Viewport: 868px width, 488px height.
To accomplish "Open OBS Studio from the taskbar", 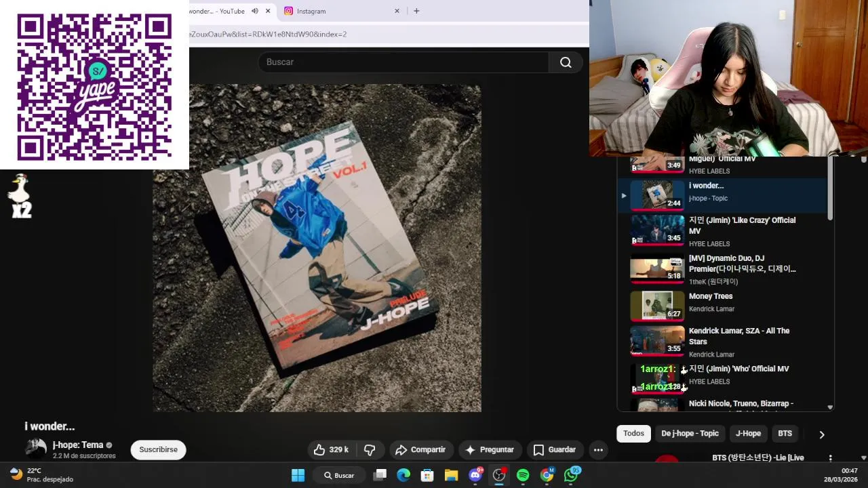I will [499, 475].
